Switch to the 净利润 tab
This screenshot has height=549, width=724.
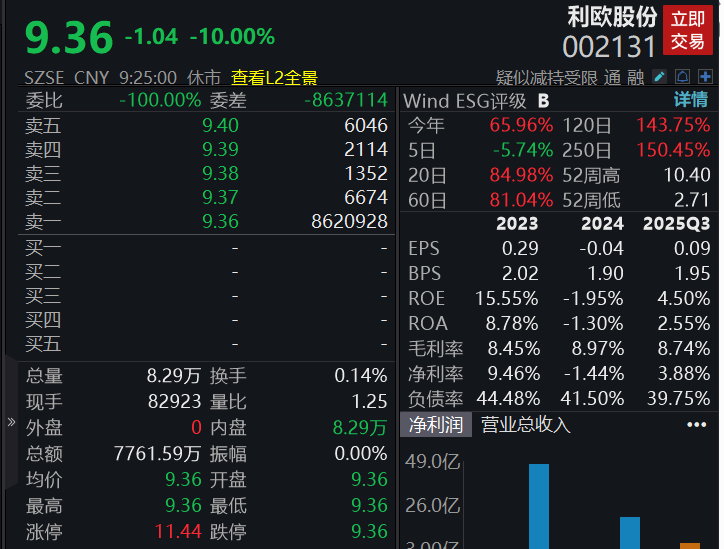pyautogui.click(x=435, y=425)
